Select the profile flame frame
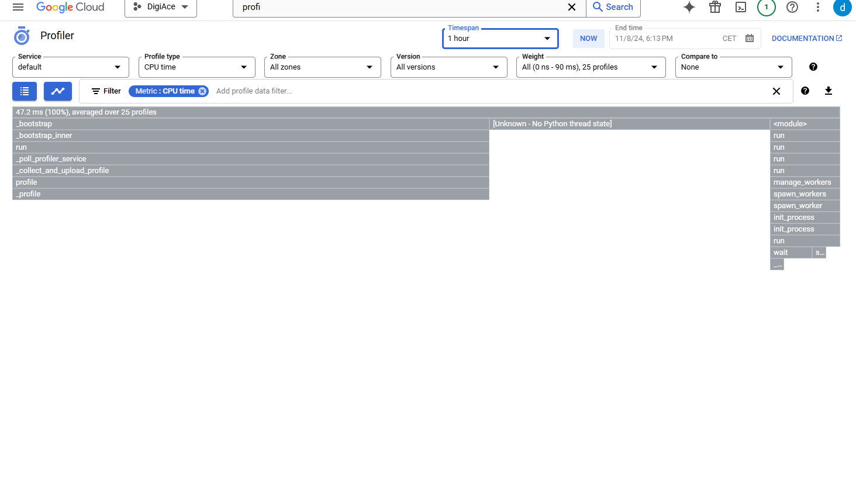Image resolution: width=856 pixels, height=504 pixels. pyautogui.click(x=251, y=182)
